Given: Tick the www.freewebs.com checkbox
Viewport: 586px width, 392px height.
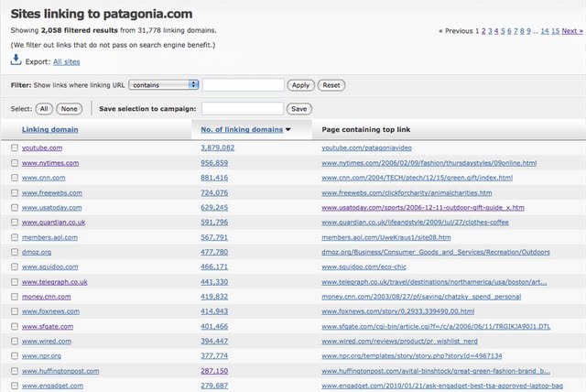Looking at the screenshot, I should pos(15,193).
